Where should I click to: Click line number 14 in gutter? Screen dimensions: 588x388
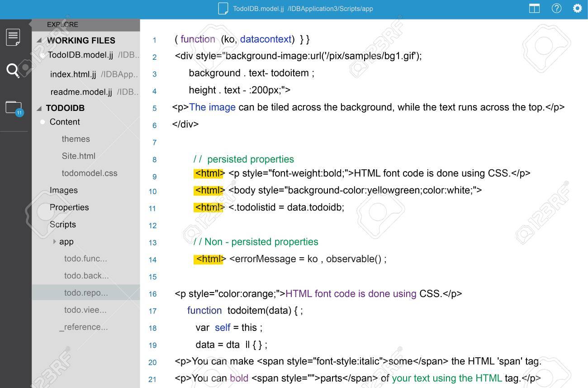(x=152, y=260)
